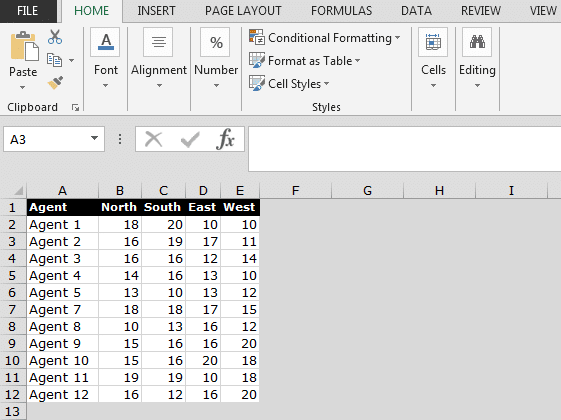
Task: Click the Cut scissors icon
Action: coord(55,37)
